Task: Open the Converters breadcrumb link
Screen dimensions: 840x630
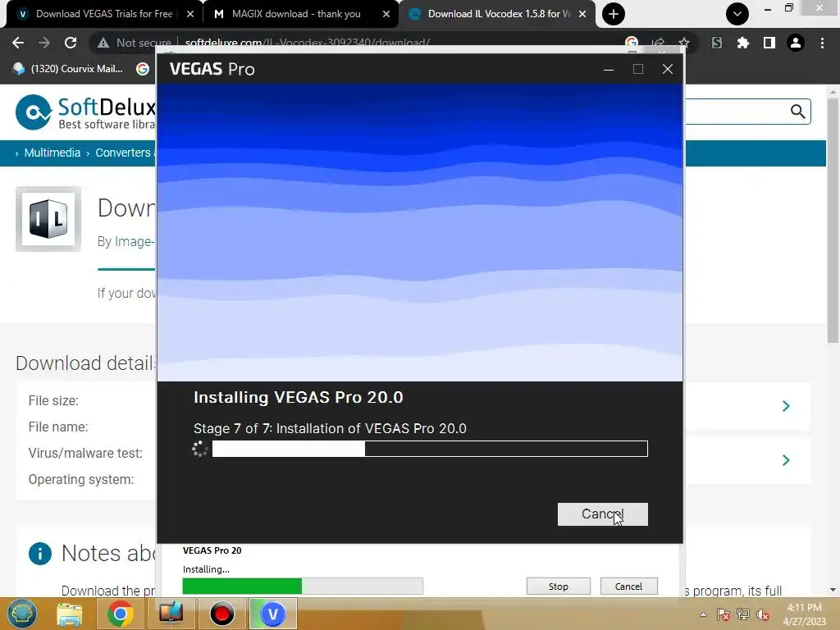Action: (123, 153)
